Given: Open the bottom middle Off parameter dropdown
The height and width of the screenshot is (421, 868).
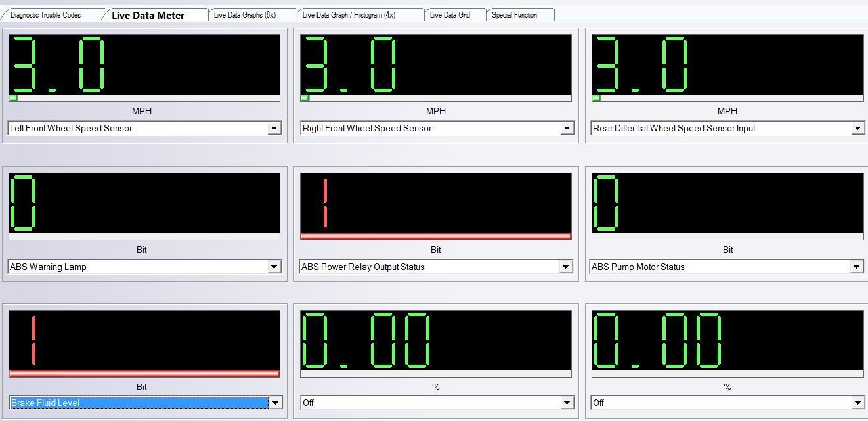Looking at the screenshot, I should [567, 403].
